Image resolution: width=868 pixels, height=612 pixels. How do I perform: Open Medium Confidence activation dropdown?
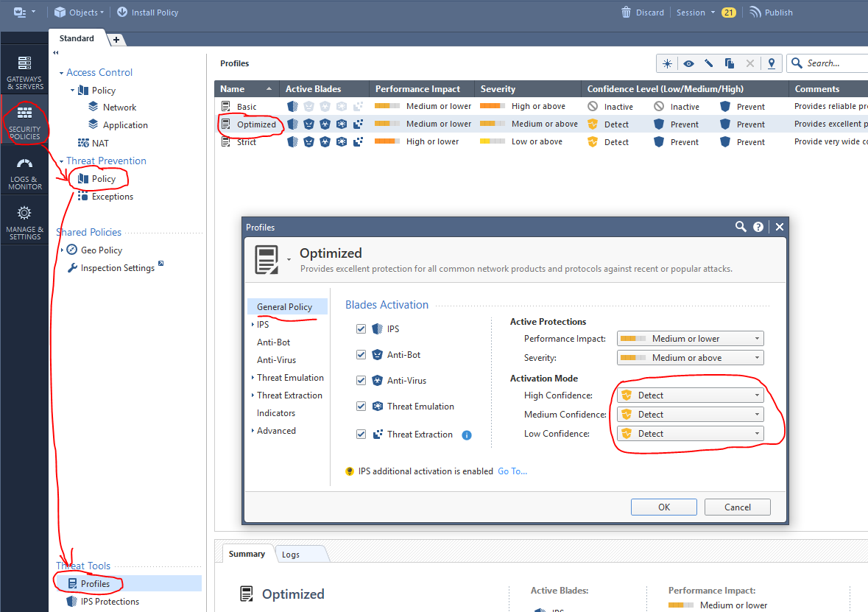click(x=691, y=415)
